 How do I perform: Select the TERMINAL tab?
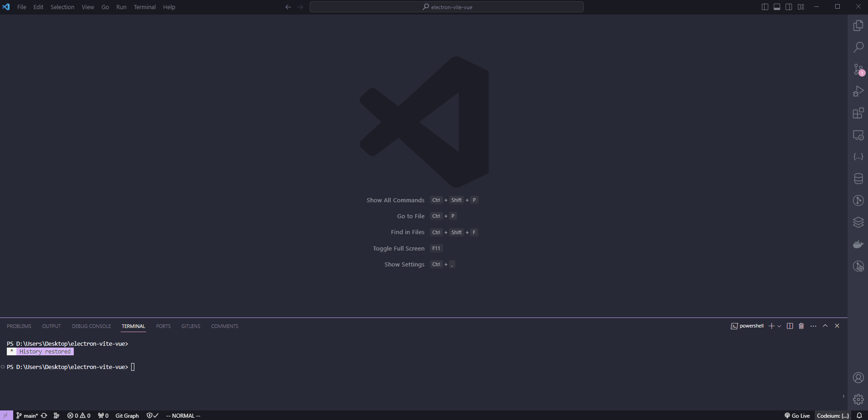[x=133, y=326]
